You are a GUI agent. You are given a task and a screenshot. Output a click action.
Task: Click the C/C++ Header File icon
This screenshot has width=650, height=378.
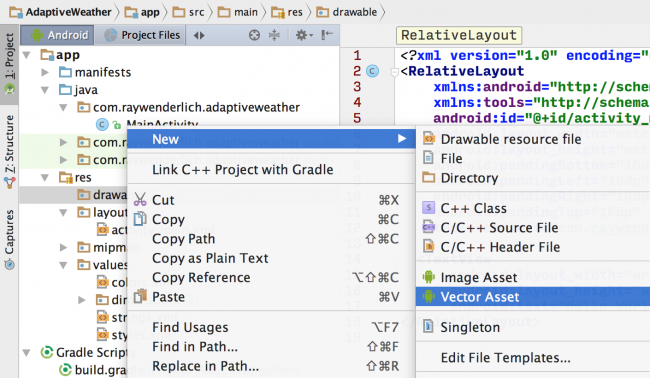click(x=428, y=247)
